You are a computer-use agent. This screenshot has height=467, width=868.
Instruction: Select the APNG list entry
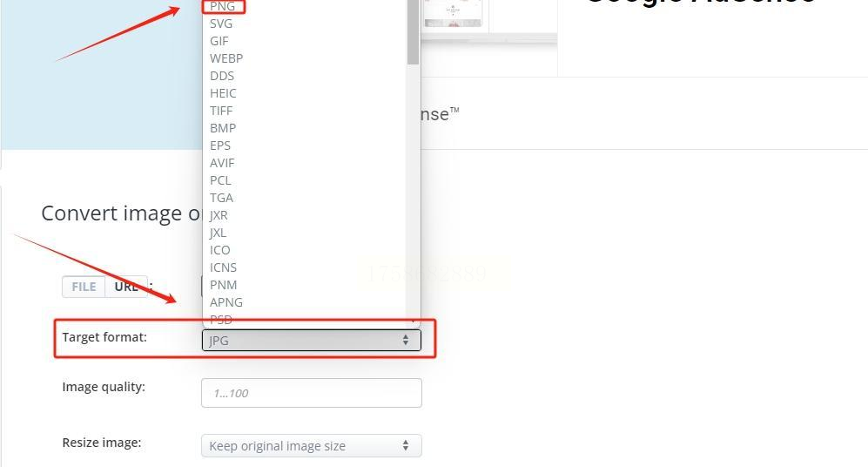(225, 302)
